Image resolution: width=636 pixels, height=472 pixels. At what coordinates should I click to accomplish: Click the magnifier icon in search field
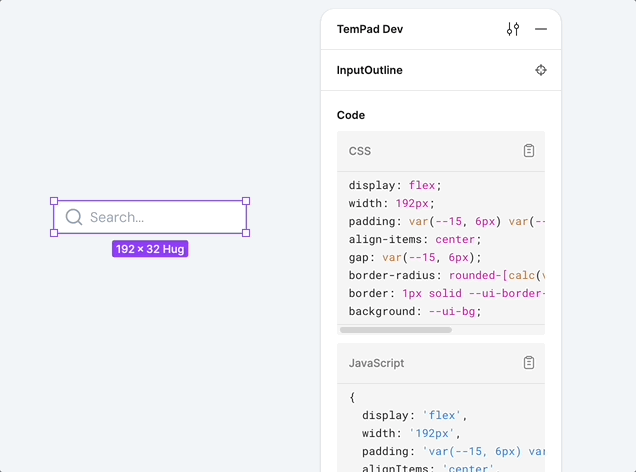(x=74, y=217)
